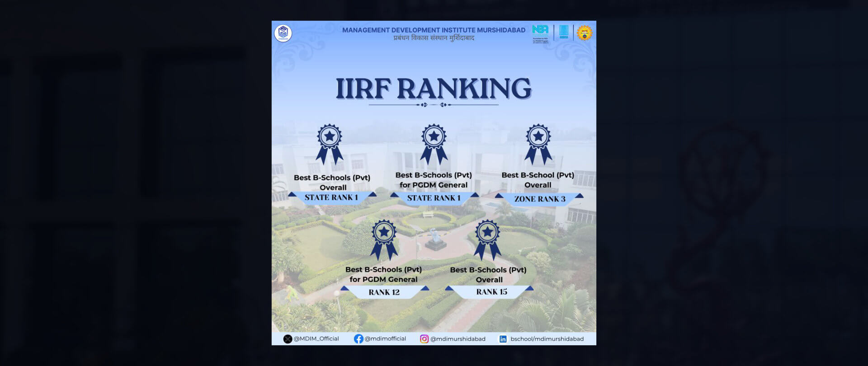Click the bschool/mdimurshidabad LinkedIn text

tap(547, 339)
